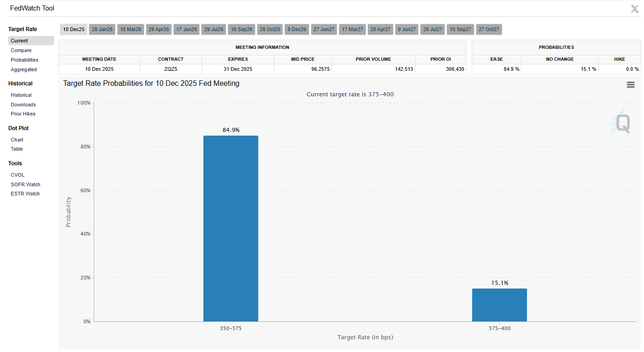Click the 15.1% bar for 375-400
644x352 pixels.
(x=499, y=305)
